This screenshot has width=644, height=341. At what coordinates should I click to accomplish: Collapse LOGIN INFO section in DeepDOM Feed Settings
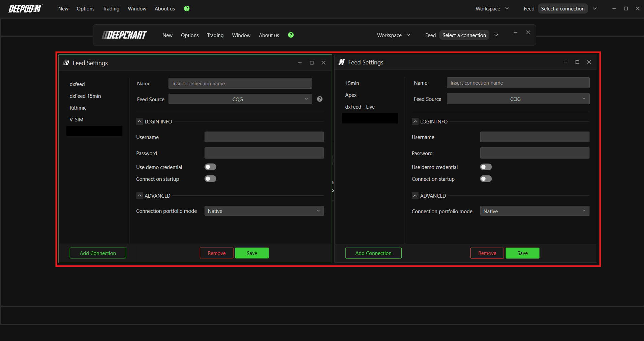415,121
